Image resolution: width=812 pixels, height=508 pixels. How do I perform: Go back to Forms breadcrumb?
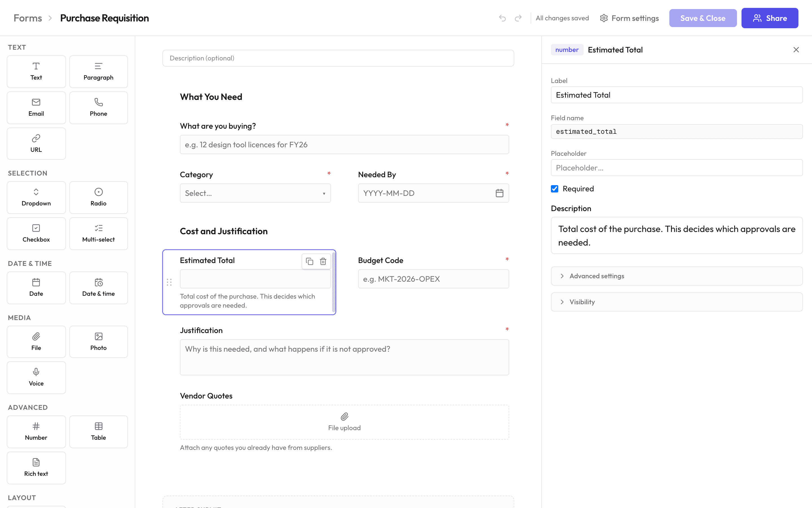point(28,18)
